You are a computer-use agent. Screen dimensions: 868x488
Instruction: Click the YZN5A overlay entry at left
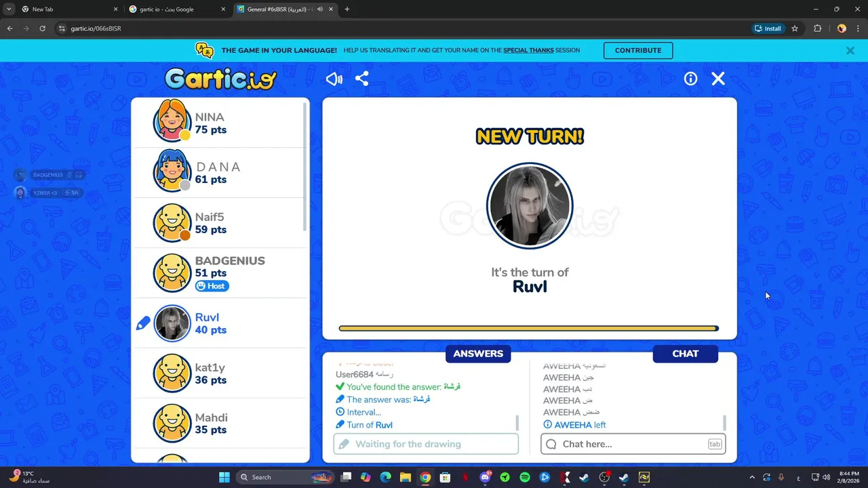pyautogui.click(x=47, y=192)
